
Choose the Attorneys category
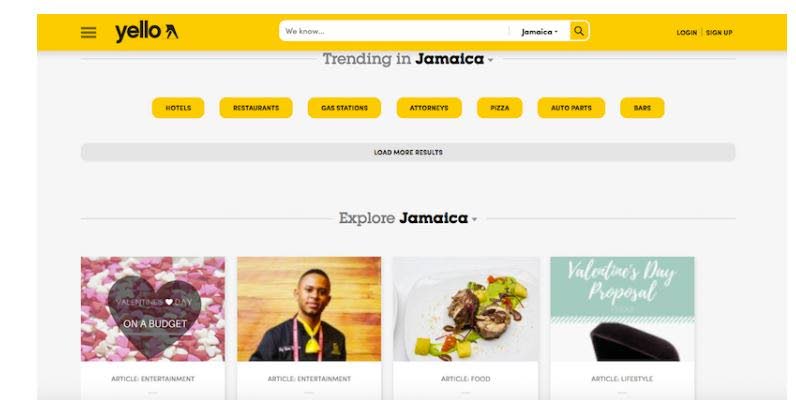coord(429,108)
